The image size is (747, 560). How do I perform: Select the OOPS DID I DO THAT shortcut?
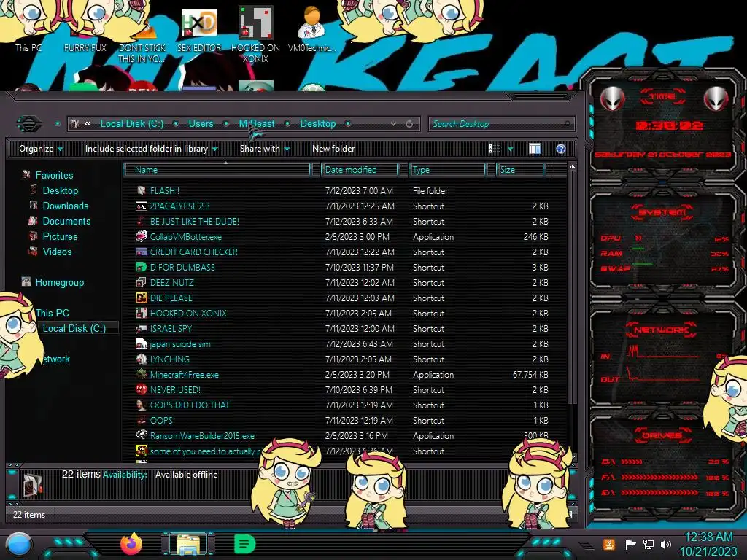tap(190, 405)
